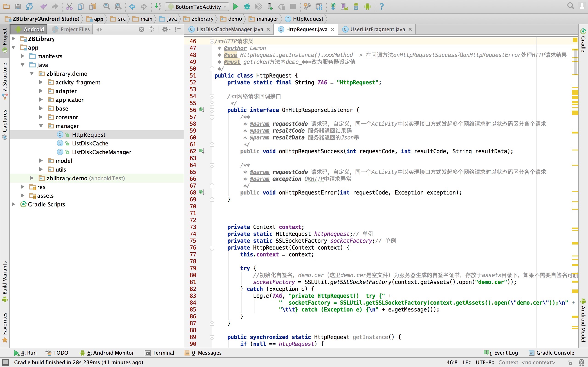Click the Sync Project with Gradle icon
Screen dimensions: 588x367
pos(333,7)
